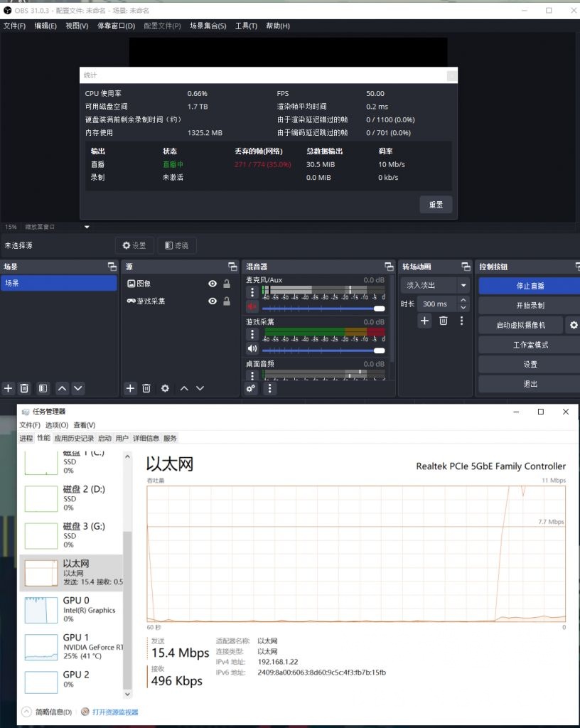Screen dimensions: 580x728
Task: Open source properties with the gear icon
Action: 163,388
